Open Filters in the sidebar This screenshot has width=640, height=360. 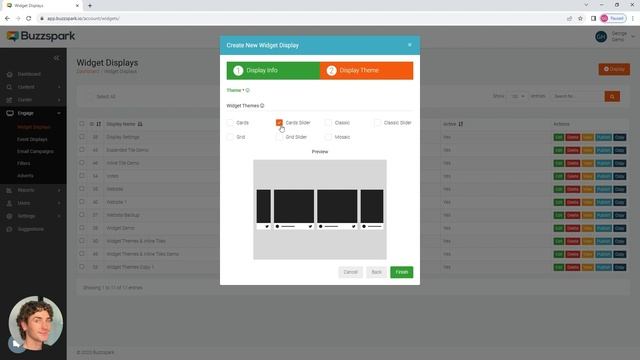click(24, 163)
